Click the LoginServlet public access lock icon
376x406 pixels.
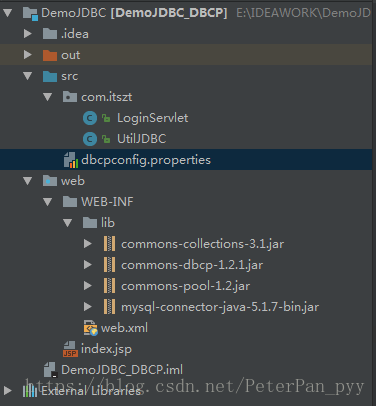click(x=106, y=118)
